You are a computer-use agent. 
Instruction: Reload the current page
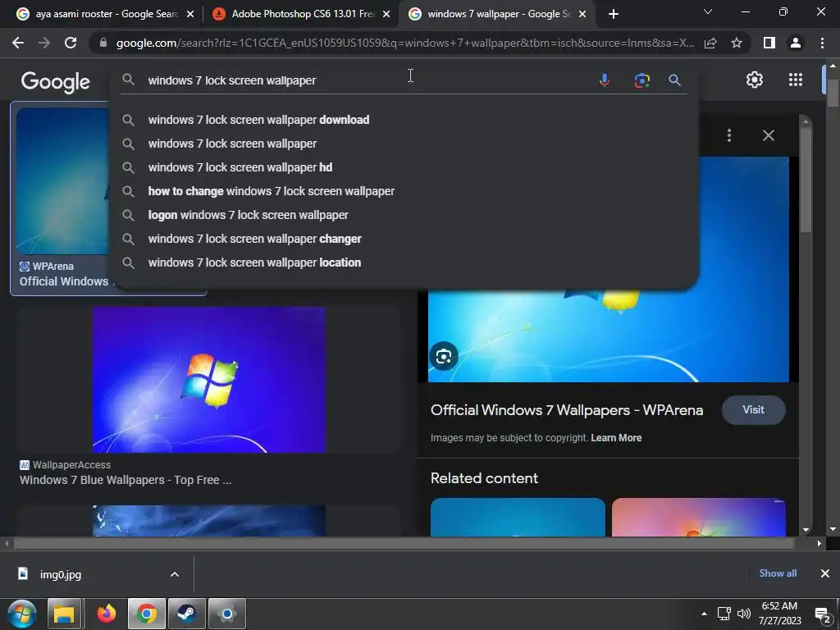(x=71, y=43)
